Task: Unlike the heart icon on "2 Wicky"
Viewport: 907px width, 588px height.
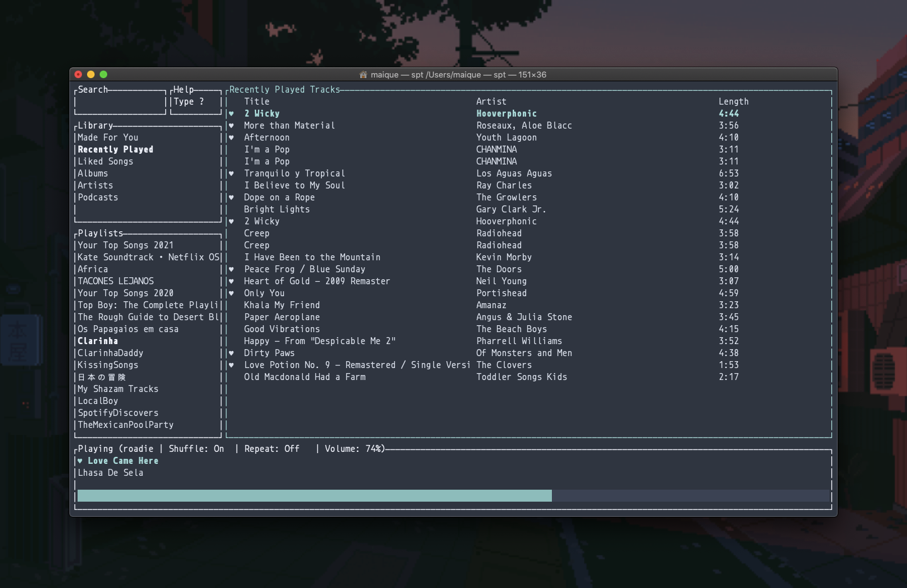Action: coord(231,113)
